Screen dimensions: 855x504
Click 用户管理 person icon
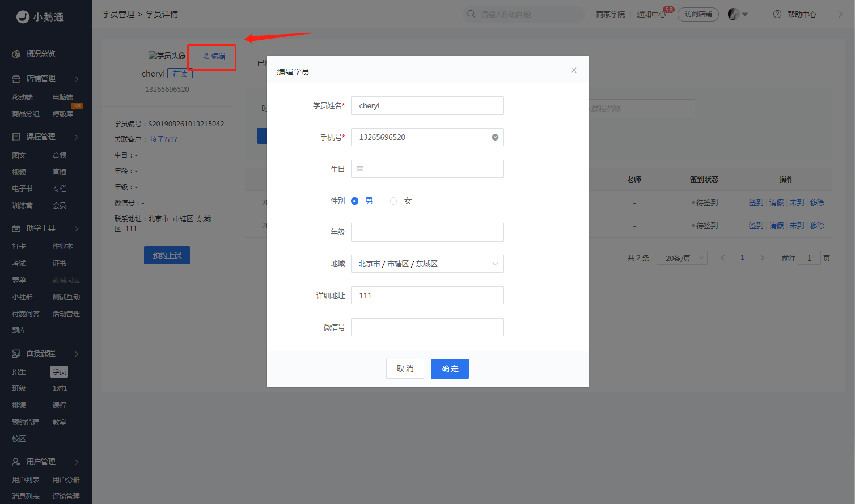(16, 462)
